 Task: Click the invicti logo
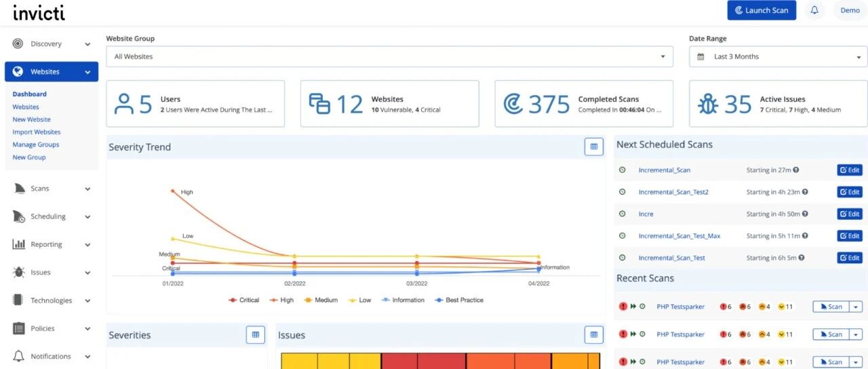pyautogui.click(x=39, y=12)
